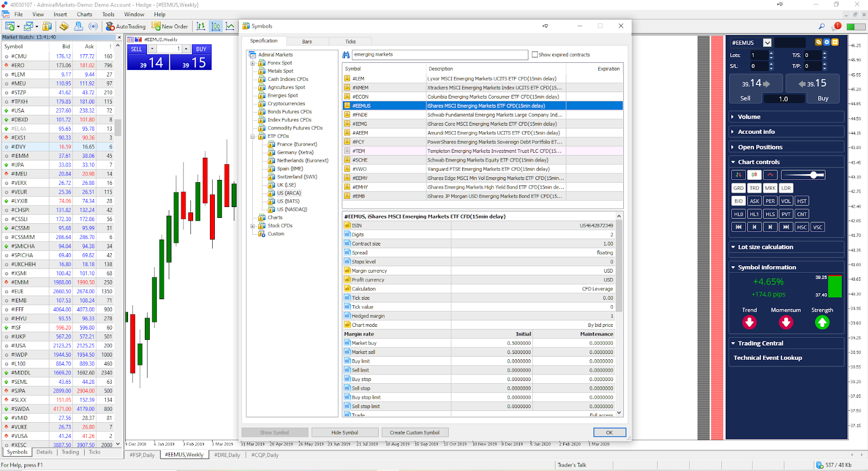Click the Momentum red down-arrow indicator
This screenshot has width=868, height=471.
pyautogui.click(x=786, y=322)
